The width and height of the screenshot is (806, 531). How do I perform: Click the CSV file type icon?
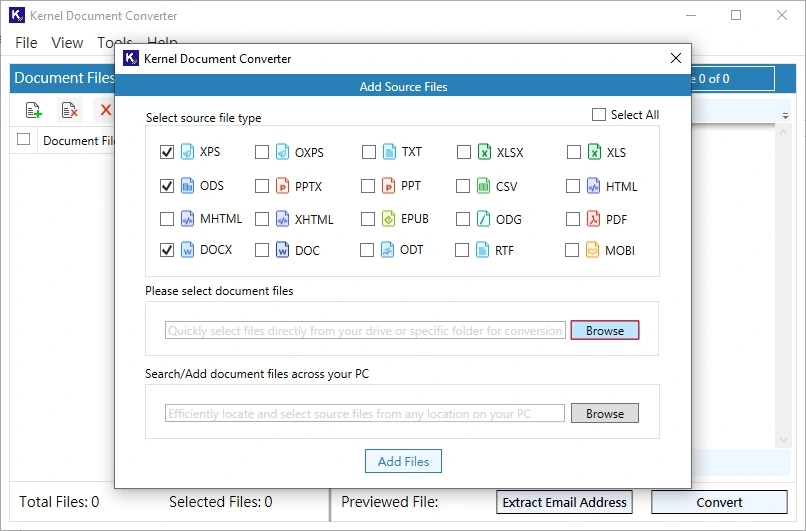(483, 186)
